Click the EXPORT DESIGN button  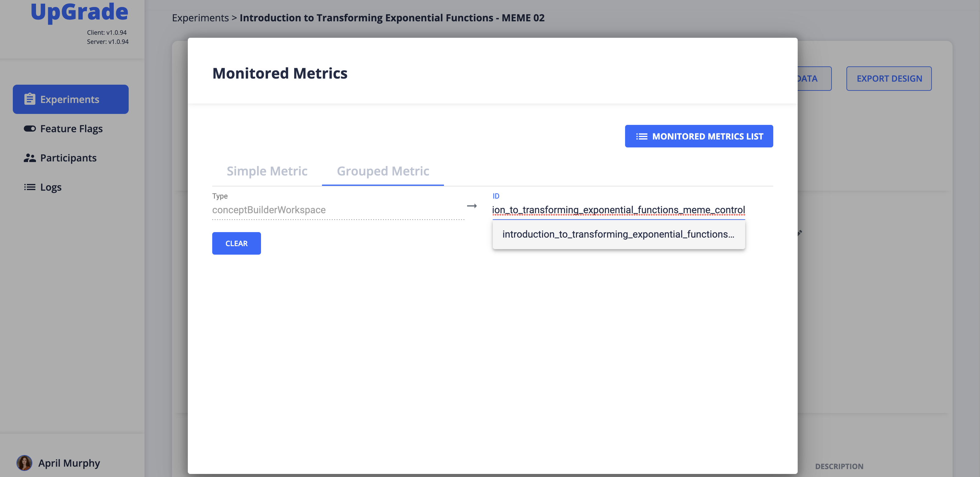click(889, 78)
